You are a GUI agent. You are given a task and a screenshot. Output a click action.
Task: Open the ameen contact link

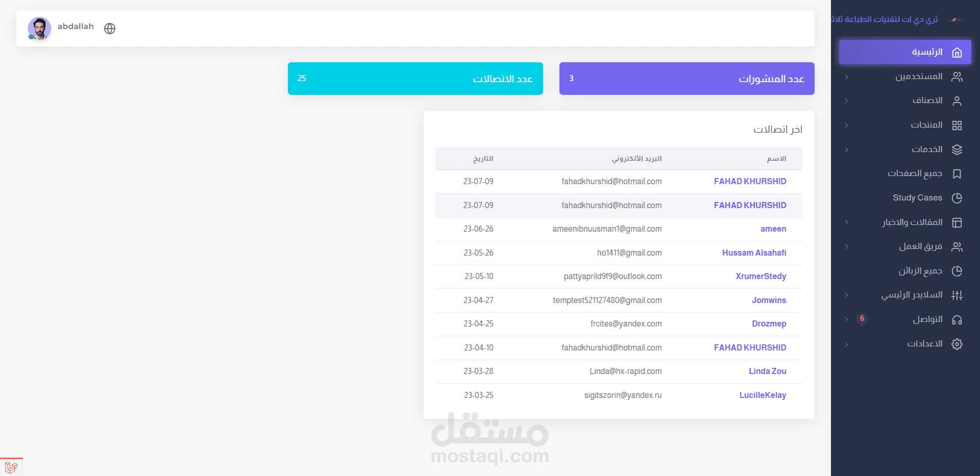click(x=773, y=229)
